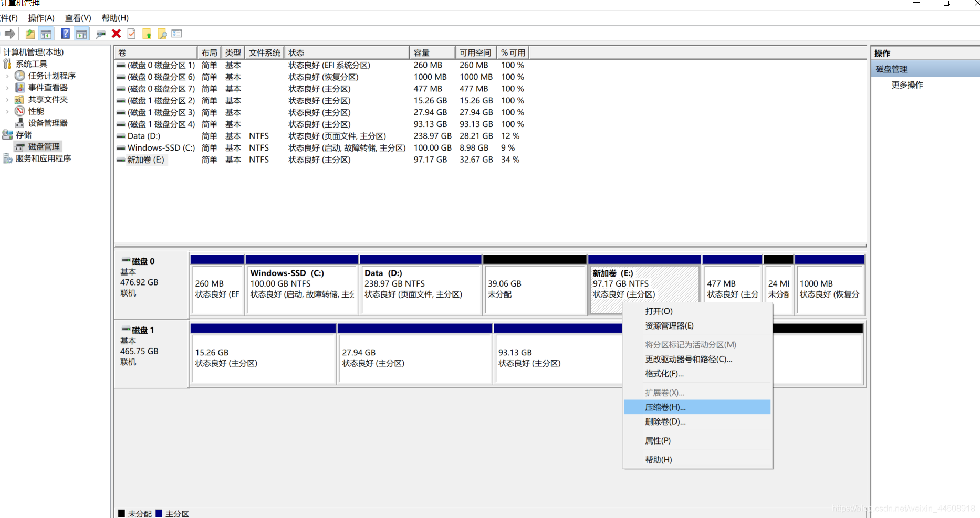Choose 打开(O) from the context menu
980x518 pixels.
pyautogui.click(x=697, y=311)
